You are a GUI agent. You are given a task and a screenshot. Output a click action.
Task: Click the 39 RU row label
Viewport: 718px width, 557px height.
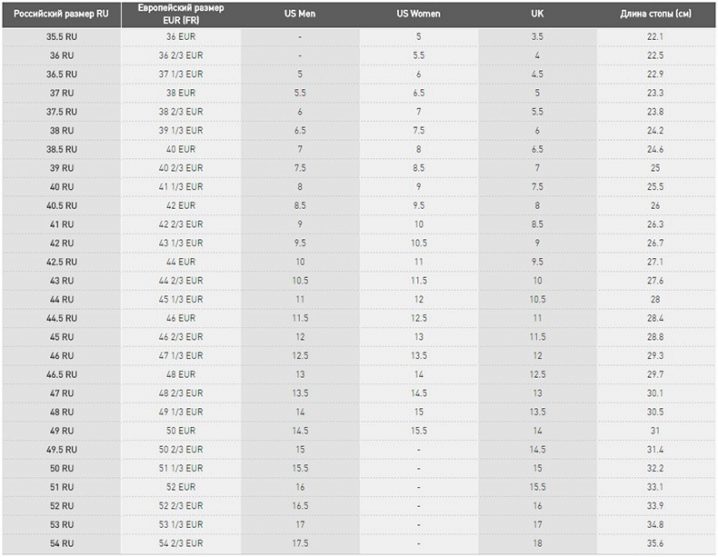pos(61,168)
